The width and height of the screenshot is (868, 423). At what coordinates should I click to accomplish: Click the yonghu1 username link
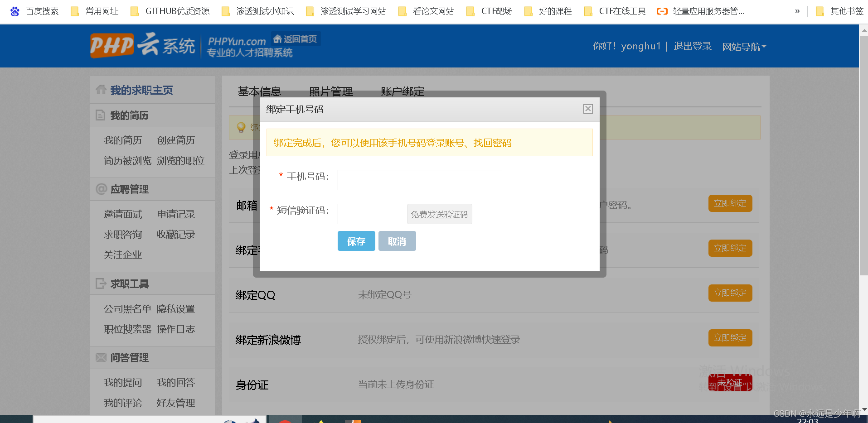coord(641,46)
